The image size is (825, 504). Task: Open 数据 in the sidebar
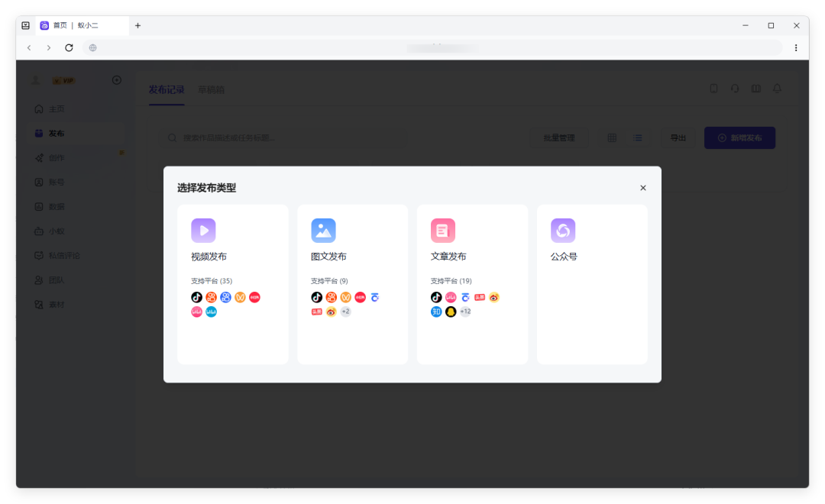(x=77, y=207)
